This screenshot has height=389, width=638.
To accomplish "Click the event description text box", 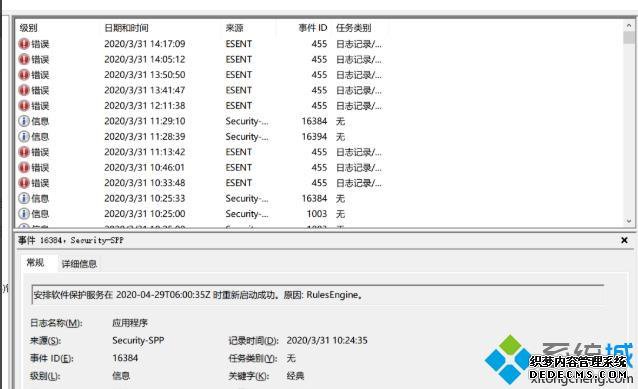I will pos(317,295).
